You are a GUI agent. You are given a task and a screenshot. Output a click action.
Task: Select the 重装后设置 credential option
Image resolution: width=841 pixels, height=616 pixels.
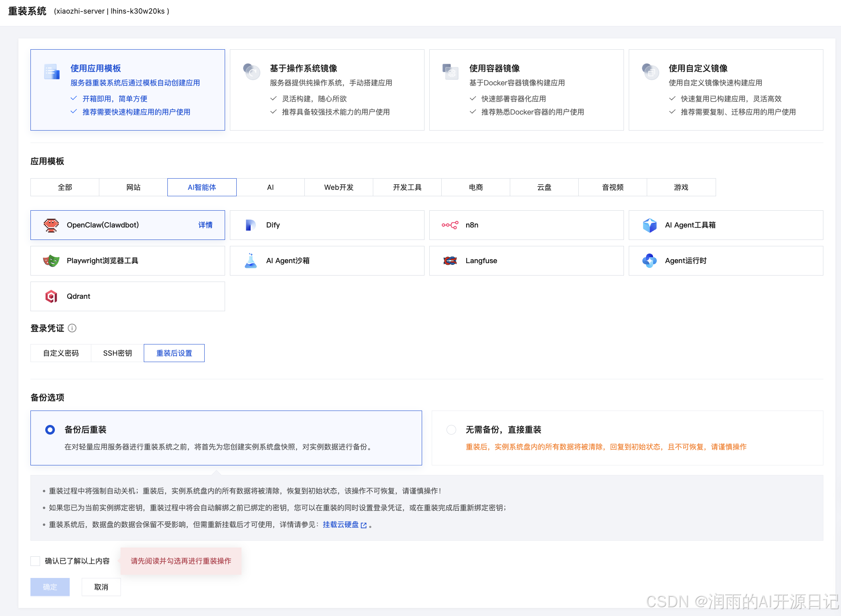coord(174,353)
